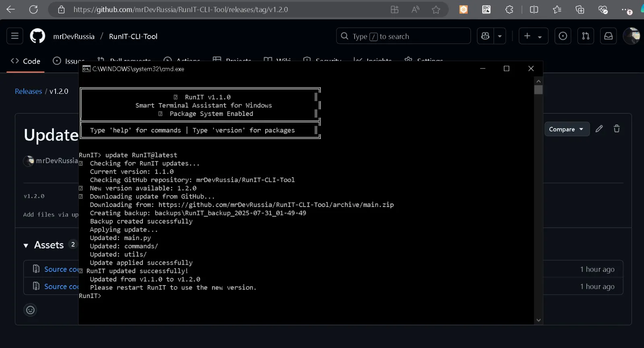
Task: Open your Pull requests icon
Action: 586,36
